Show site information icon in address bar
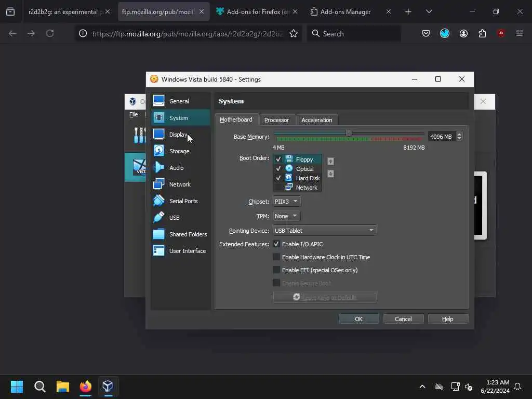The width and height of the screenshot is (532, 399). click(83, 33)
